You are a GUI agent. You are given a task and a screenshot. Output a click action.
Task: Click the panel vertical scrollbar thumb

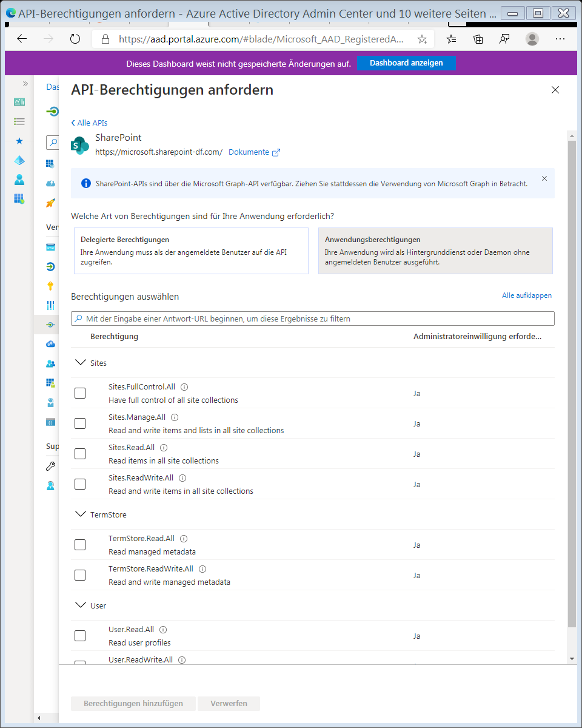pyautogui.click(x=572, y=383)
